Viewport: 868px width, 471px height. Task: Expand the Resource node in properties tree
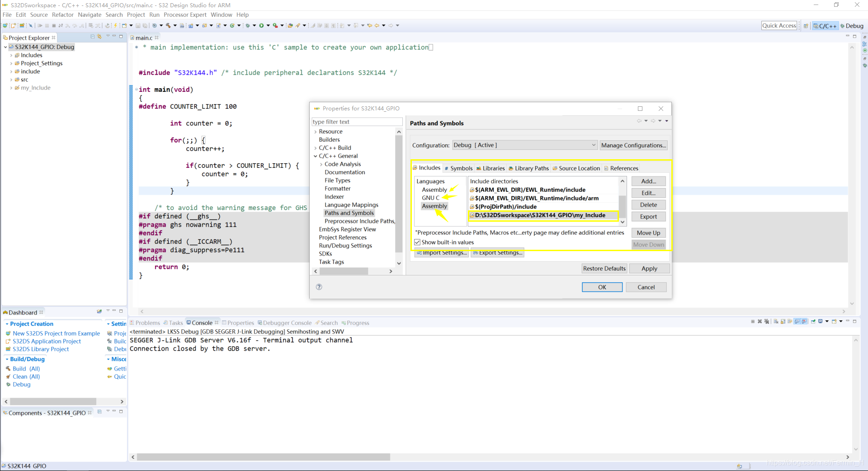316,132
